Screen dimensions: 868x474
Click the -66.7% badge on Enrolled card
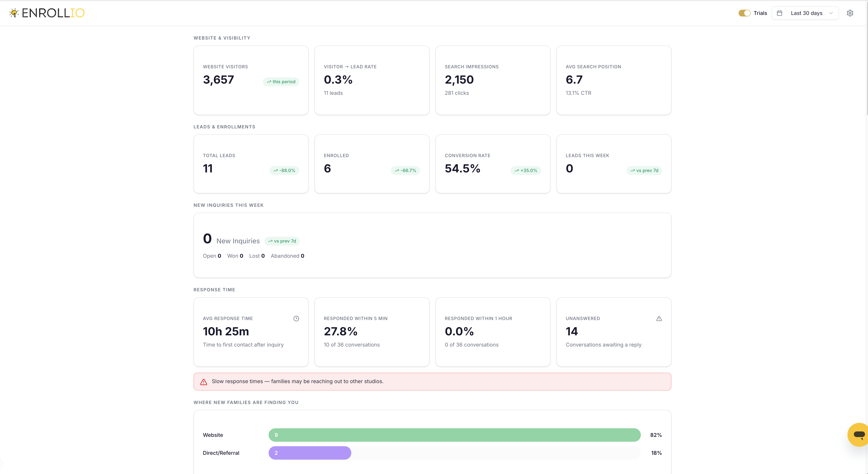pyautogui.click(x=405, y=170)
